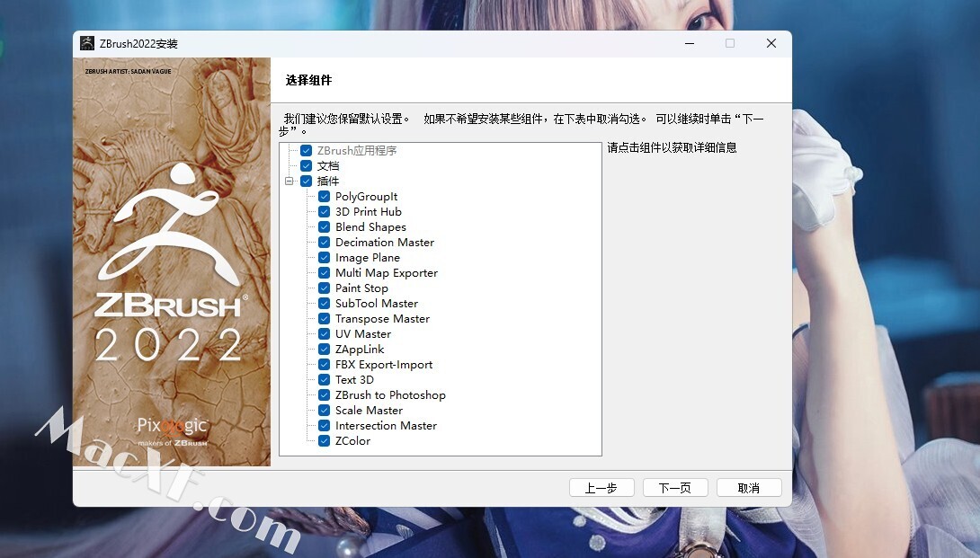
Task: Uncheck the Text 3D checkbox
Action: [325, 379]
